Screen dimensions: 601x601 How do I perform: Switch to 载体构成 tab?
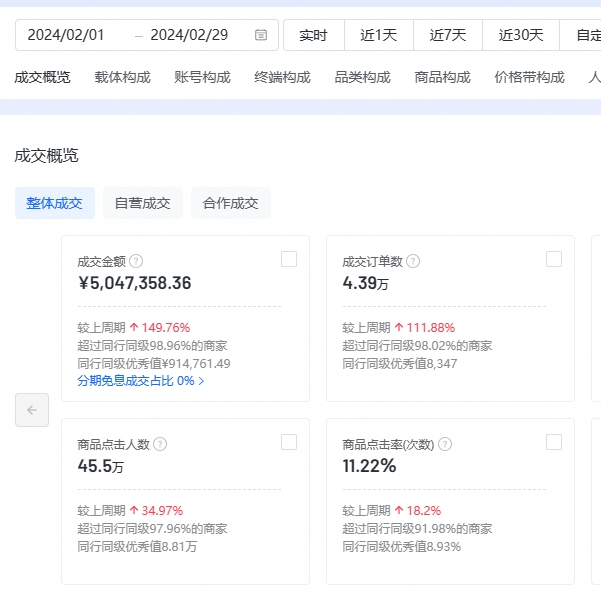(122, 77)
